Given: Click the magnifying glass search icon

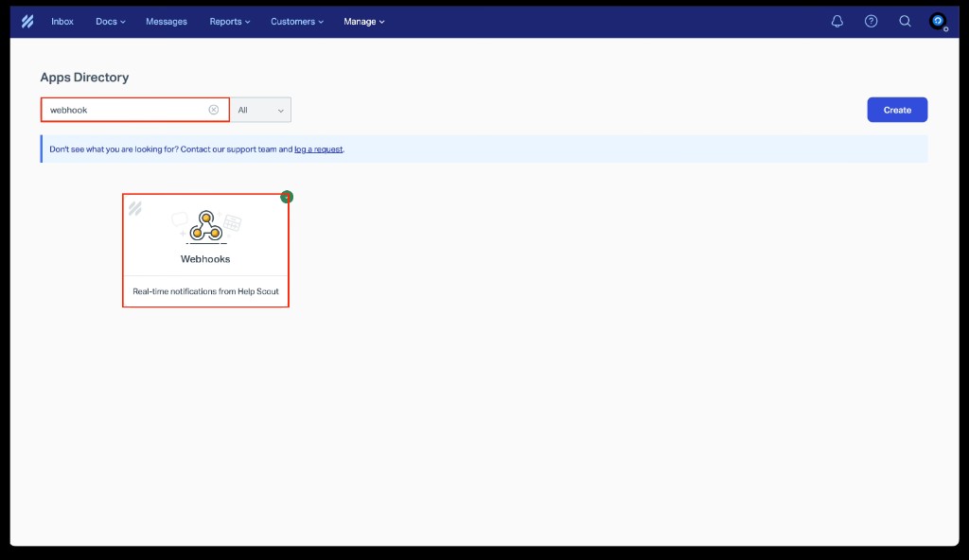Looking at the screenshot, I should click(905, 22).
